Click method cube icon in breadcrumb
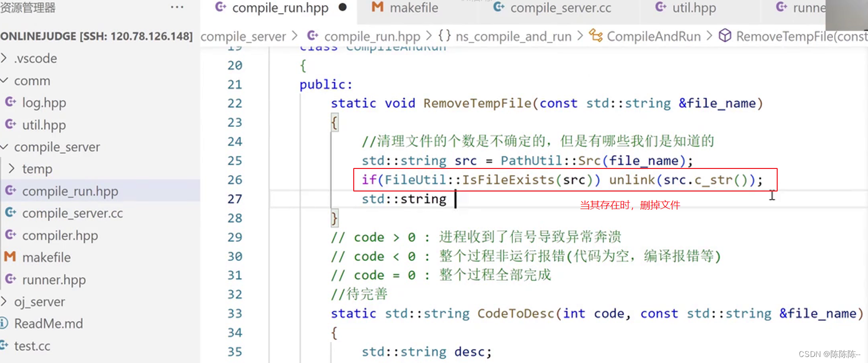 [x=725, y=36]
